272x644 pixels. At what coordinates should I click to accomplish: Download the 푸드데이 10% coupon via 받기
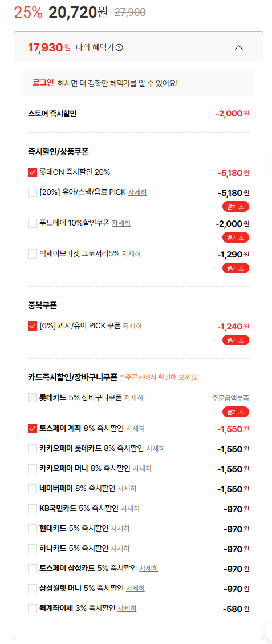[x=236, y=238]
